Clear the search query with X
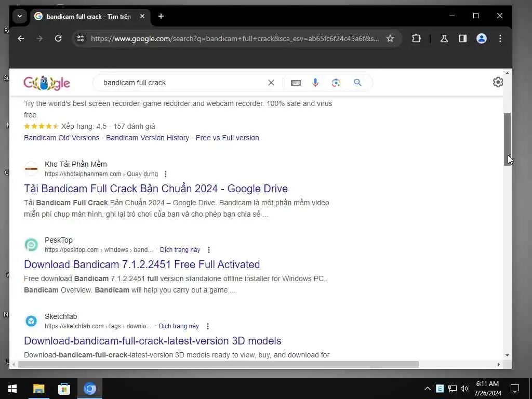Viewport: 532px width, 399px height. tap(271, 83)
